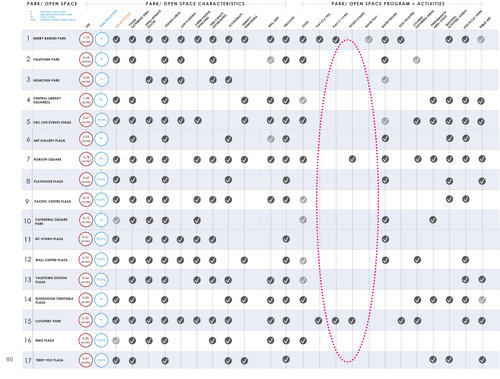The height and width of the screenshot is (379, 500).
Task: Click the blue POPS circle for Playhouse Plaza
Action: point(102,180)
